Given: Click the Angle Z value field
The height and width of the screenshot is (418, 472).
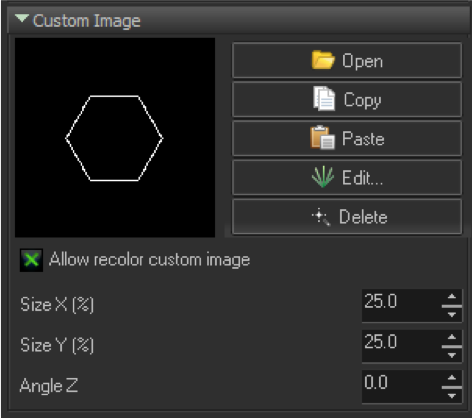Looking at the screenshot, I should 402,387.
